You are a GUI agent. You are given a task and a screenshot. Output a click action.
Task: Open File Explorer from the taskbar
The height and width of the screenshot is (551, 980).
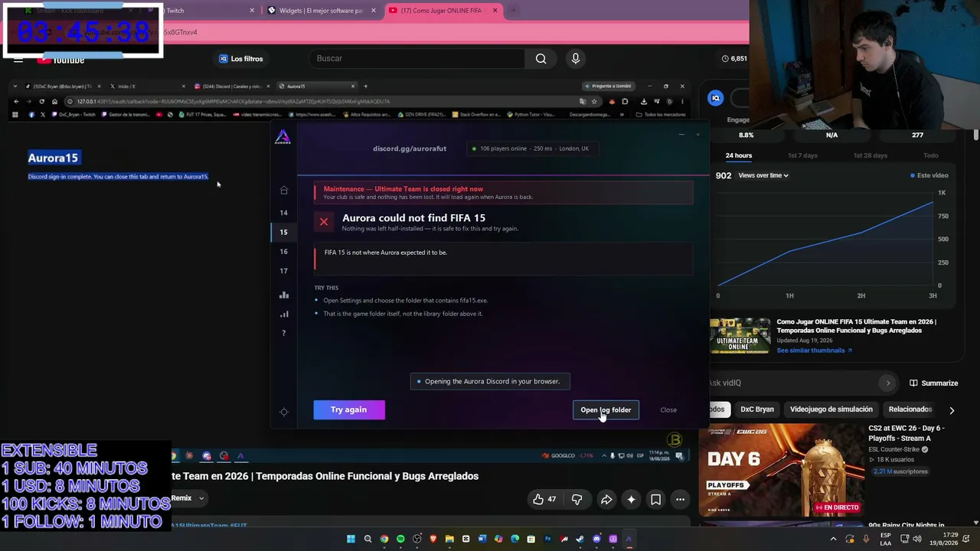[449, 539]
